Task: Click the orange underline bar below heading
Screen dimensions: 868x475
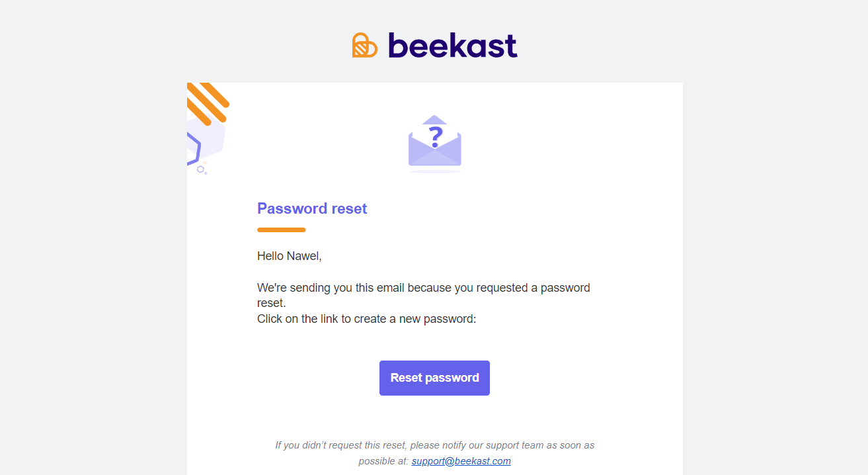Action: (x=282, y=230)
